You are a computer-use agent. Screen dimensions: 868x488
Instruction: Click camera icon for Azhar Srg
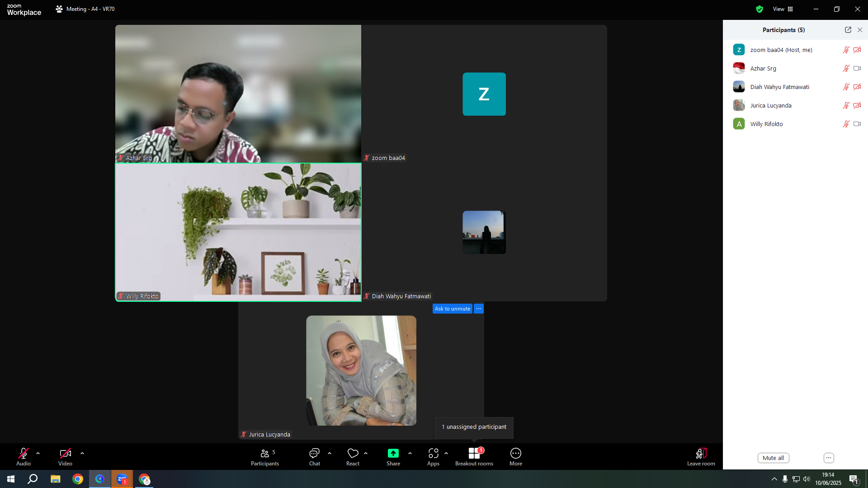(x=857, y=68)
